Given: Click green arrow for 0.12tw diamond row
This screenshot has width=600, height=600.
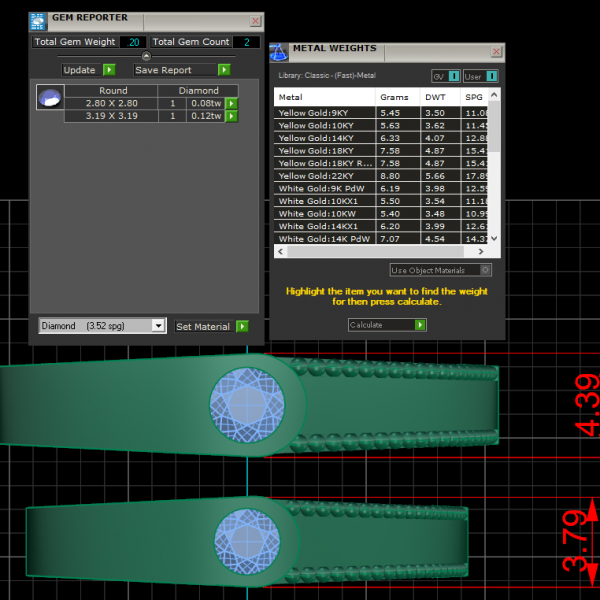Looking at the screenshot, I should click(x=231, y=116).
